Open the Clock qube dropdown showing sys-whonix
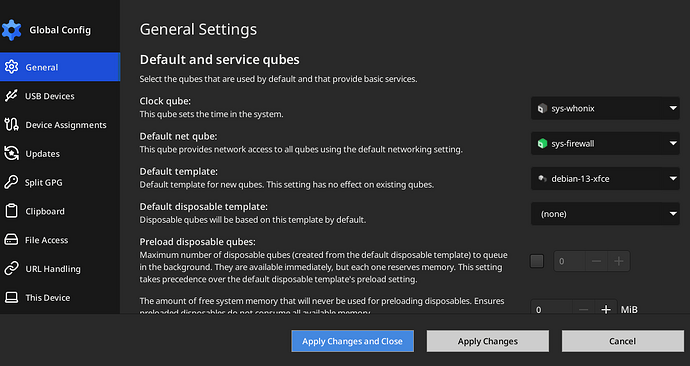690x366 pixels. pyautogui.click(x=605, y=108)
